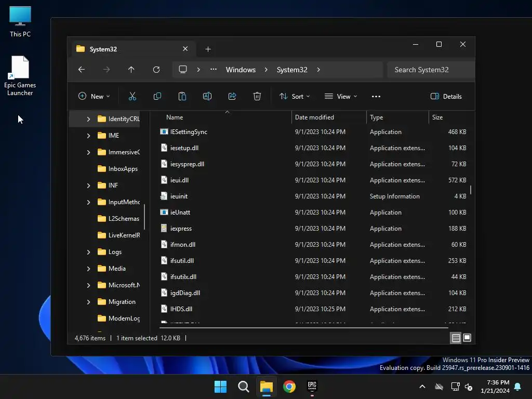Open This PC desktop icon
The width and height of the screenshot is (532, 399).
pyautogui.click(x=20, y=22)
